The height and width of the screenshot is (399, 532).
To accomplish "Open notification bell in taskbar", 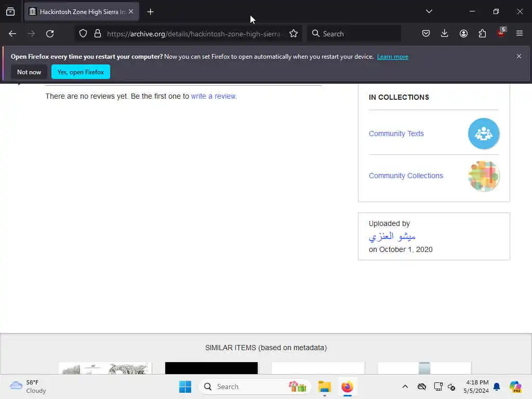I will click(497, 387).
